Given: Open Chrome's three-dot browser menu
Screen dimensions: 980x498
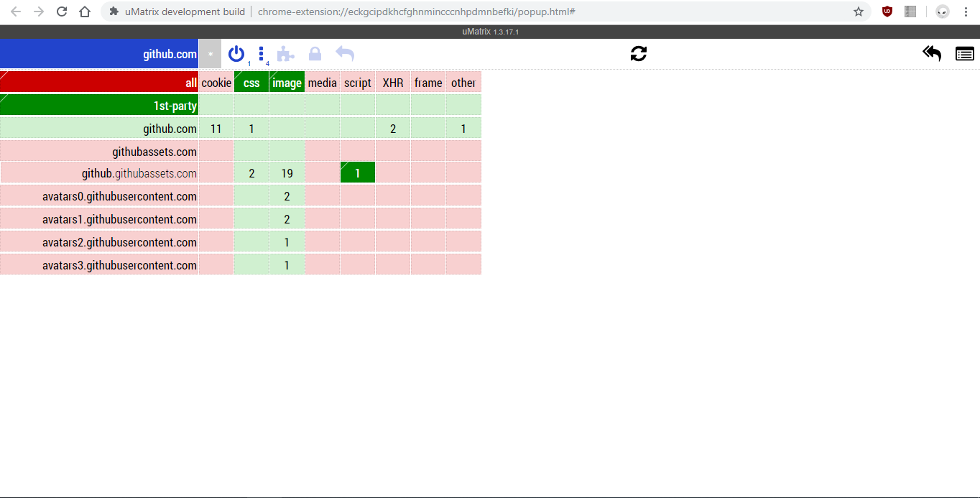Looking at the screenshot, I should [x=966, y=11].
